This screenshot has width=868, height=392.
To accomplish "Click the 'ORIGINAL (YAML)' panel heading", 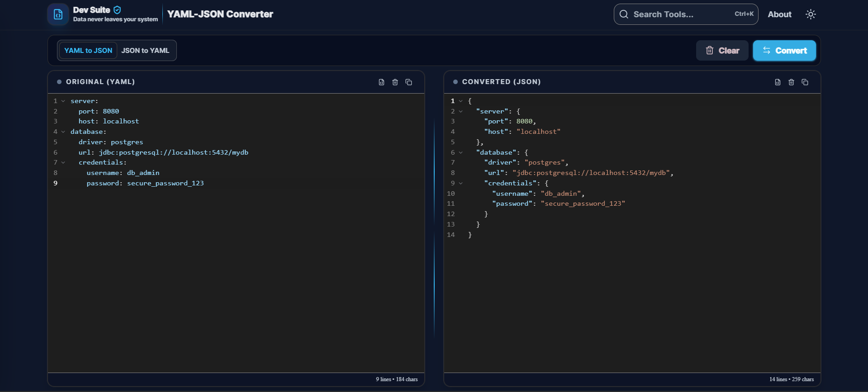I will 100,82.
